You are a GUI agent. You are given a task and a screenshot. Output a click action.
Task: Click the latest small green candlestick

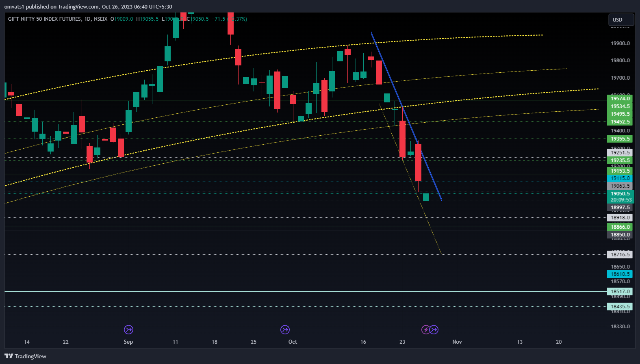tap(426, 197)
